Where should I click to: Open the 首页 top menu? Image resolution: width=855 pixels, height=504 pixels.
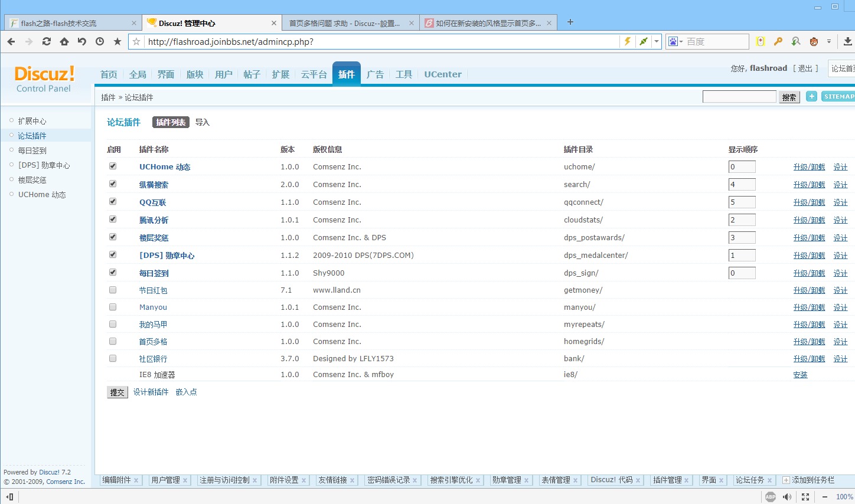tap(109, 74)
